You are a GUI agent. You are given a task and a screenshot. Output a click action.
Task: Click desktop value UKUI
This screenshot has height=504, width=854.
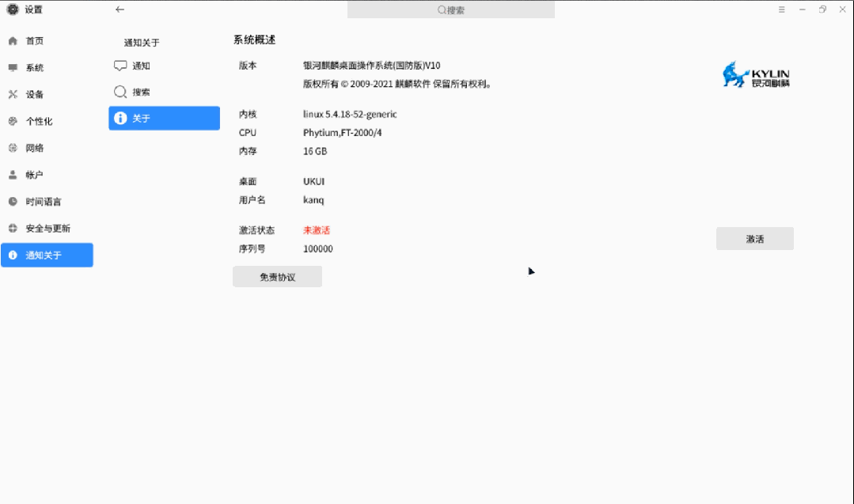coord(313,181)
